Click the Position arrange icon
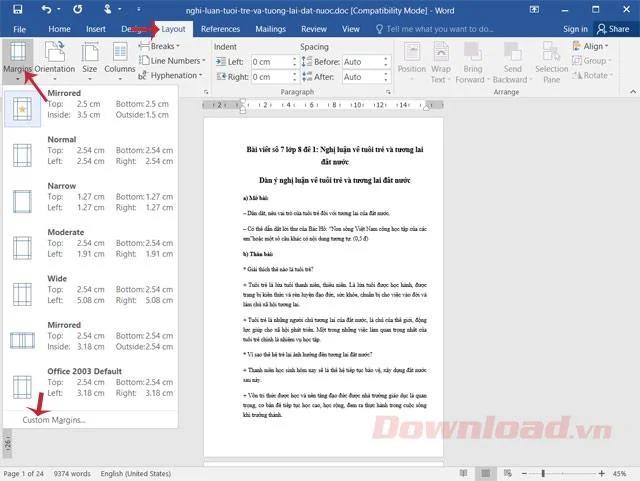The height and width of the screenshot is (481, 640). 411,60
